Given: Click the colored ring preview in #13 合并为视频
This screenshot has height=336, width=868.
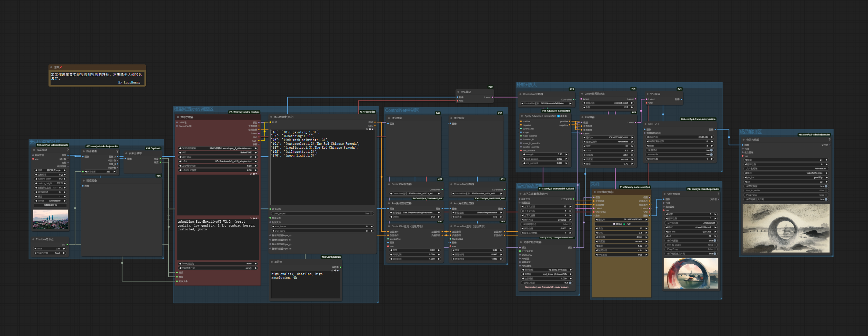Looking at the screenshot, I should click(691, 273).
